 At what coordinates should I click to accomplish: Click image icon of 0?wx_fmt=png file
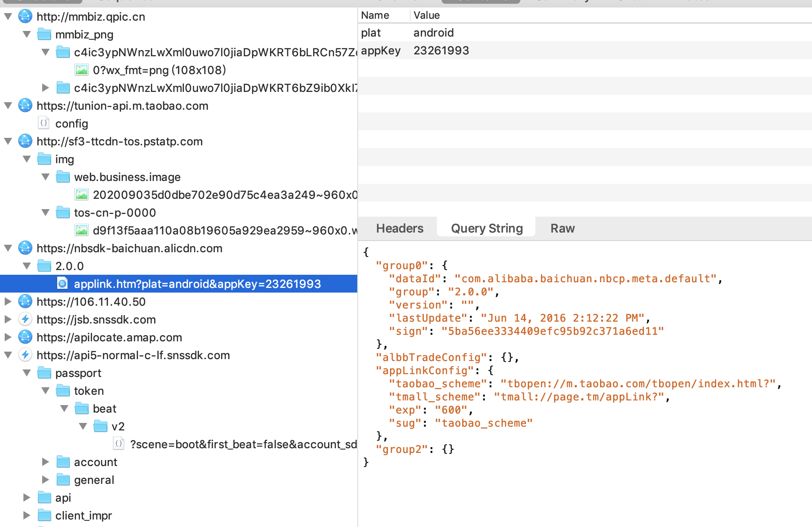tap(82, 70)
